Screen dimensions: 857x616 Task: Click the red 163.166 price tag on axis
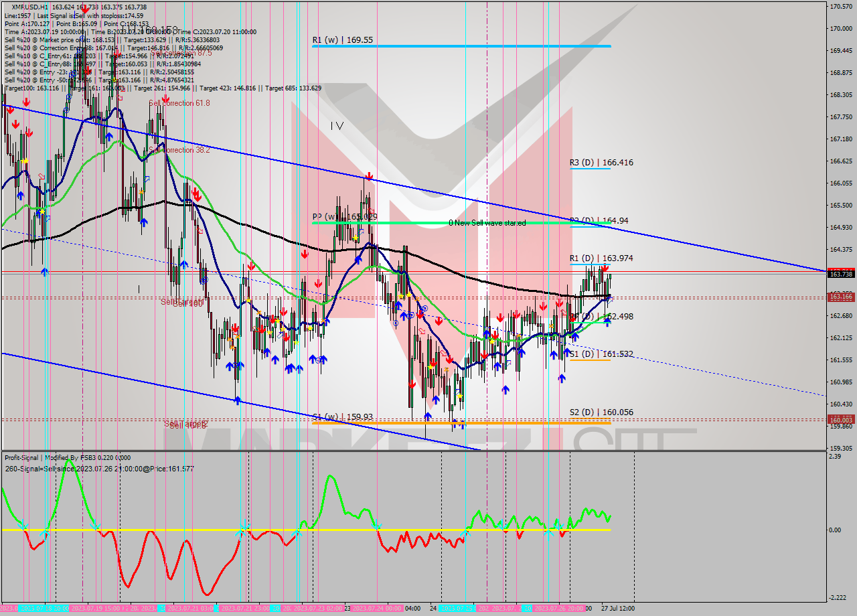point(840,296)
